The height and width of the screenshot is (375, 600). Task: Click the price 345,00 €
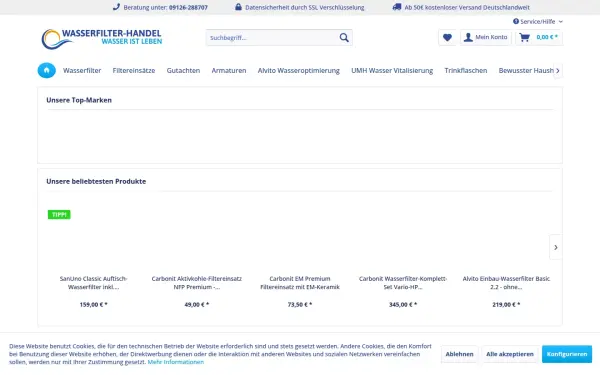403,305
